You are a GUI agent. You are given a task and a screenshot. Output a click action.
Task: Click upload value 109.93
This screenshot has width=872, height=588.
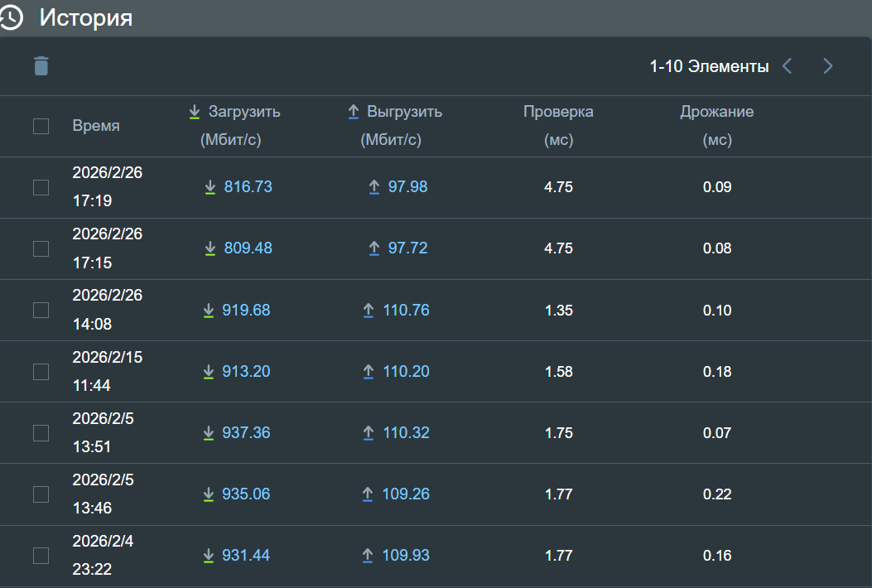(x=406, y=555)
